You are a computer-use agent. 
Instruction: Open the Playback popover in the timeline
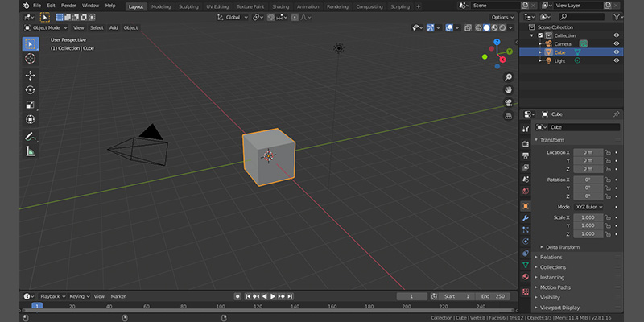[52, 296]
